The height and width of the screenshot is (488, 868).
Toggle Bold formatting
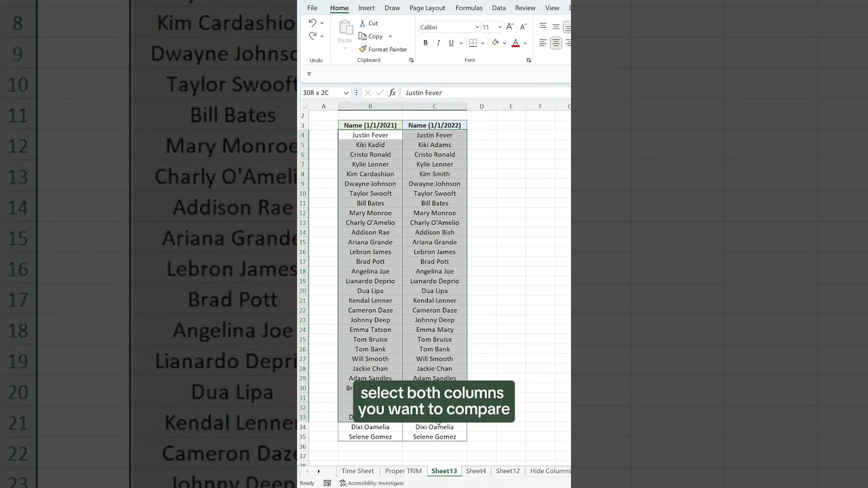(425, 43)
